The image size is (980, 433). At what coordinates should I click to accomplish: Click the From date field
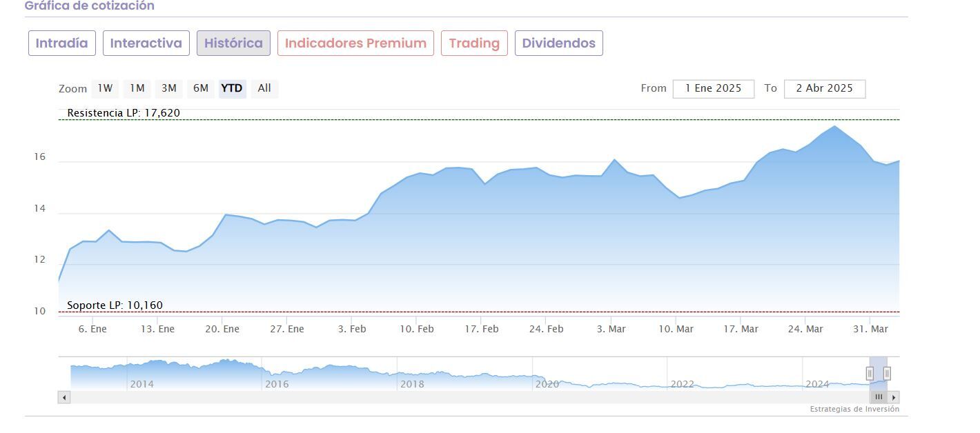pyautogui.click(x=713, y=88)
